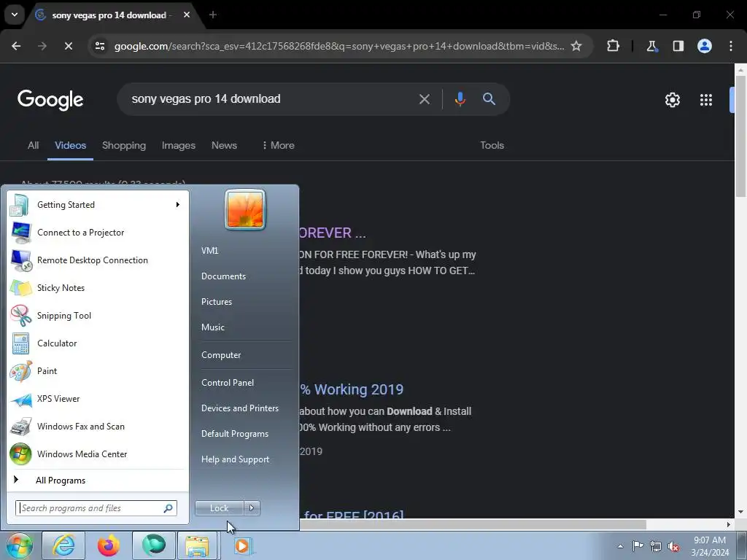Open Getting Started from Start menu
This screenshot has width=747, height=560.
pos(97,205)
